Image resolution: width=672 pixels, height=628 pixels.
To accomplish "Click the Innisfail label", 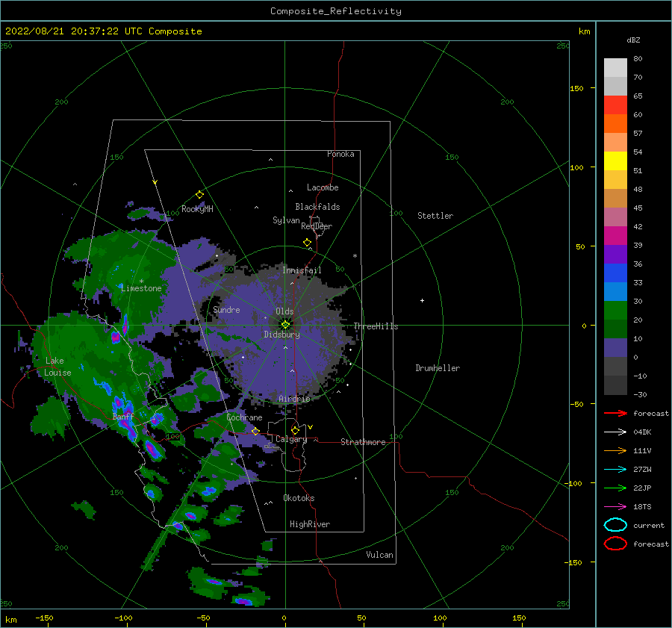I will coord(302,270).
